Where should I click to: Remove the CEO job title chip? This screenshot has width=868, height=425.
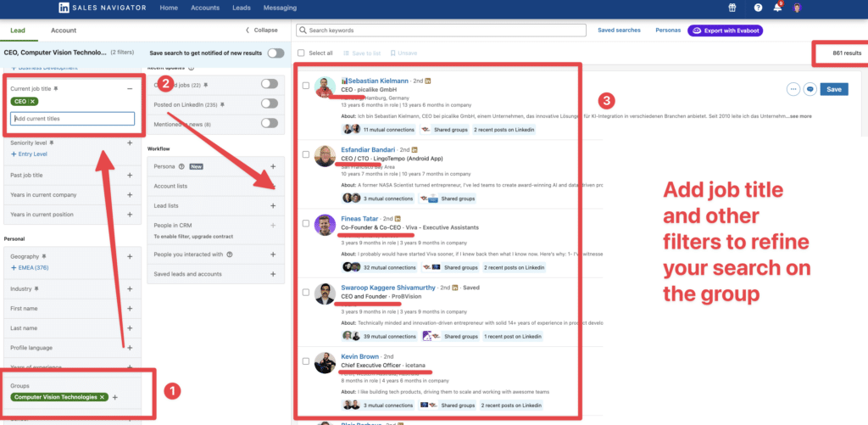click(33, 102)
